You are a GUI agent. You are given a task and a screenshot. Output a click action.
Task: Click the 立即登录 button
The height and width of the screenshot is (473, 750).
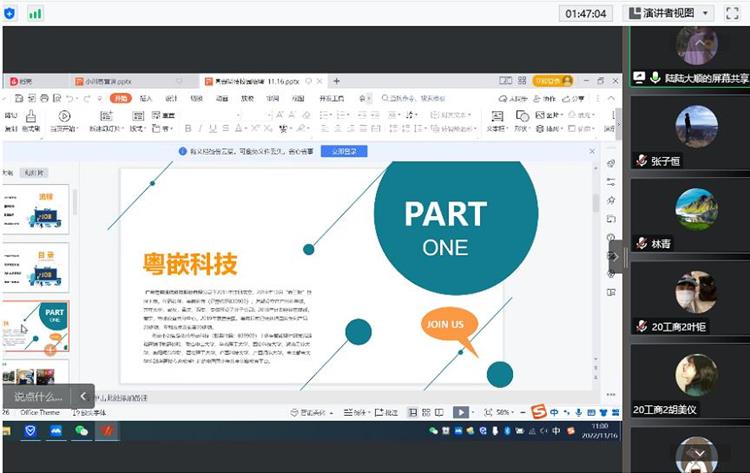pos(343,151)
